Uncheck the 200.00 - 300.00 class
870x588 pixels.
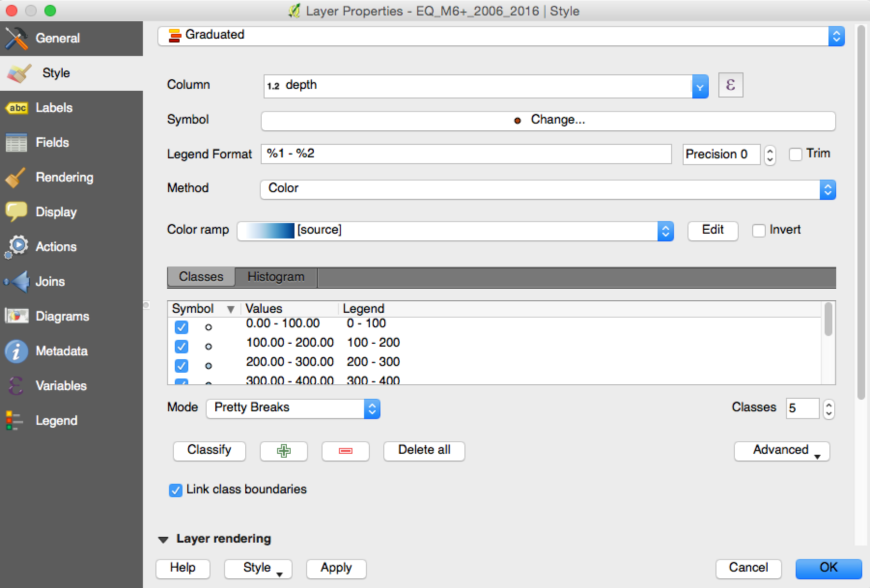(182, 366)
